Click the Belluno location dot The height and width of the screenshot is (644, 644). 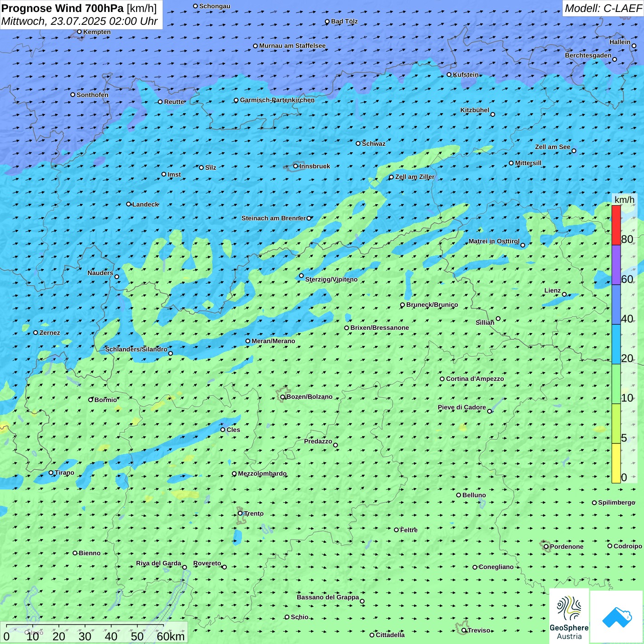pos(459,495)
